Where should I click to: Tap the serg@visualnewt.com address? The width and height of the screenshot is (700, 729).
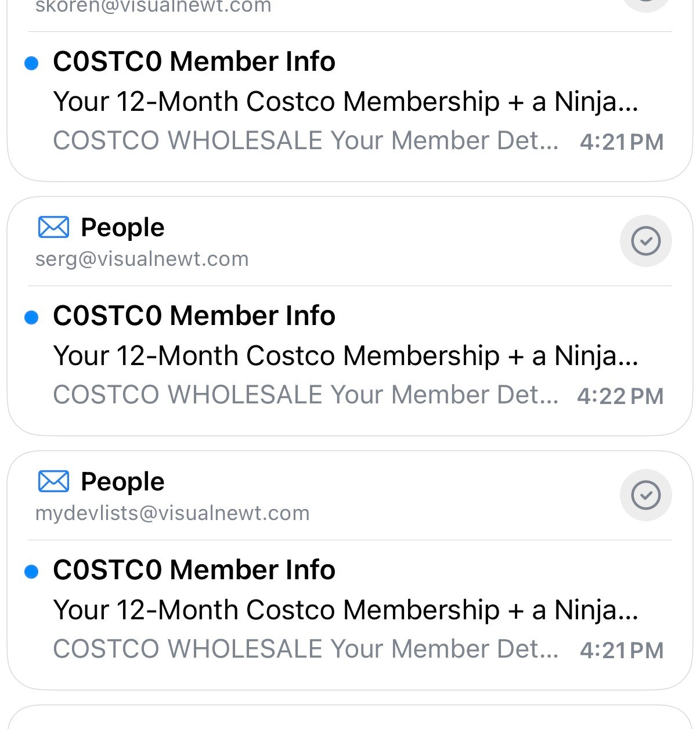click(142, 259)
